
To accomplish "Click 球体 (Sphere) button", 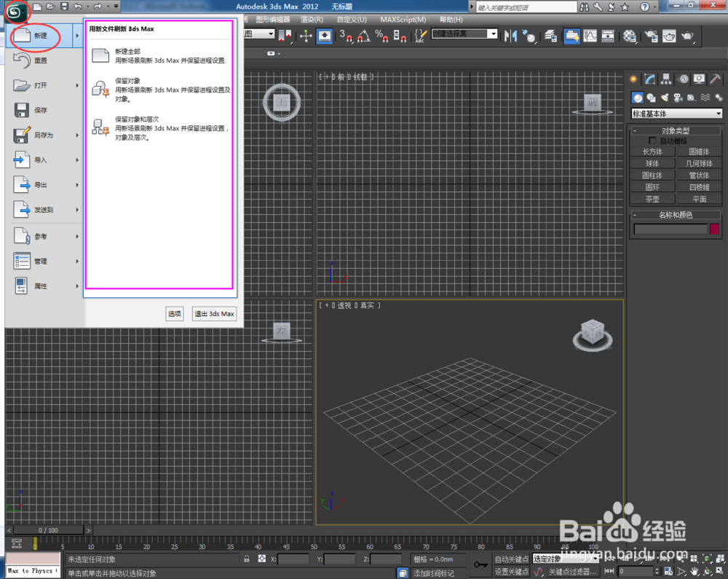I will point(652,163).
